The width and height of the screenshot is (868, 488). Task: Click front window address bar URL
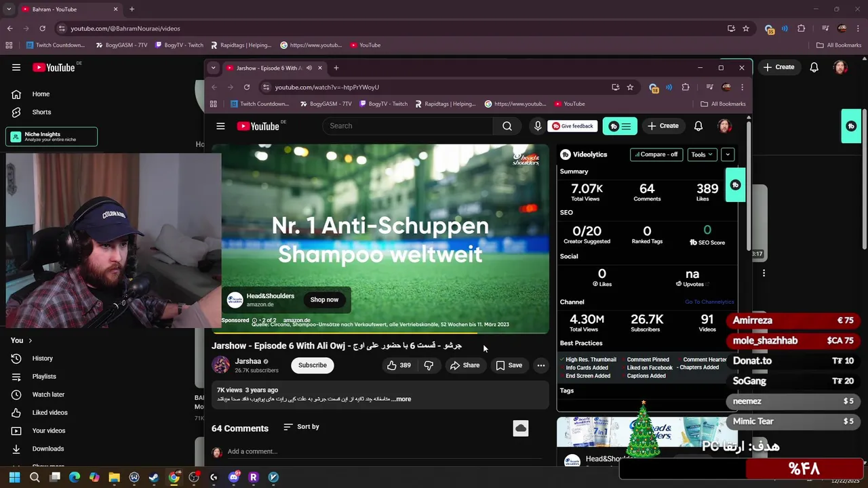click(x=327, y=87)
